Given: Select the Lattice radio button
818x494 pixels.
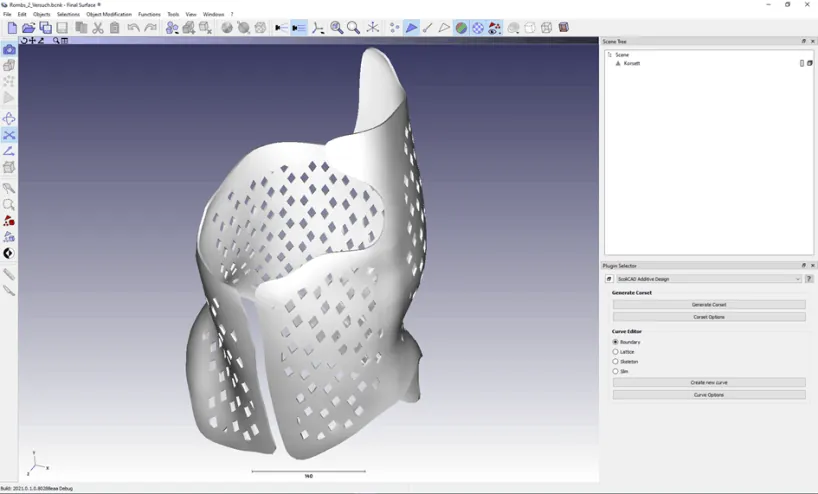Looking at the screenshot, I should point(616,352).
